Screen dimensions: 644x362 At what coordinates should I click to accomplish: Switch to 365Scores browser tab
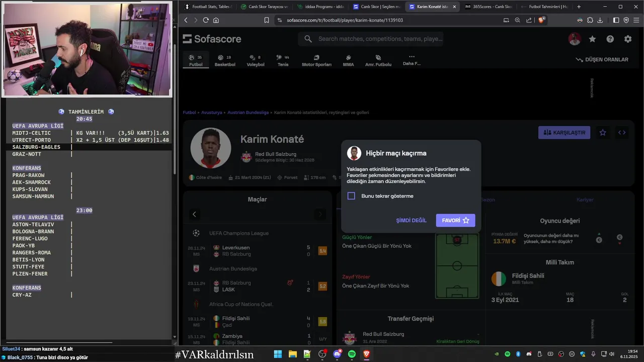[488, 7]
